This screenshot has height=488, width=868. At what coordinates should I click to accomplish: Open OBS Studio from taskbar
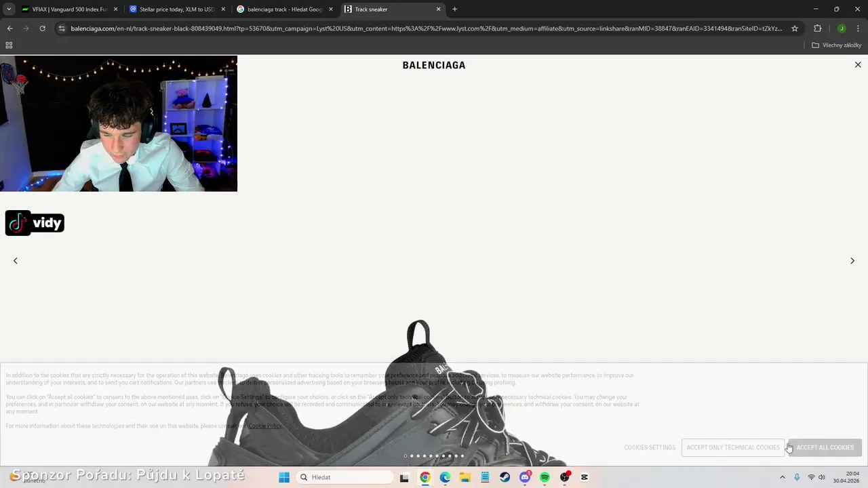click(565, 477)
